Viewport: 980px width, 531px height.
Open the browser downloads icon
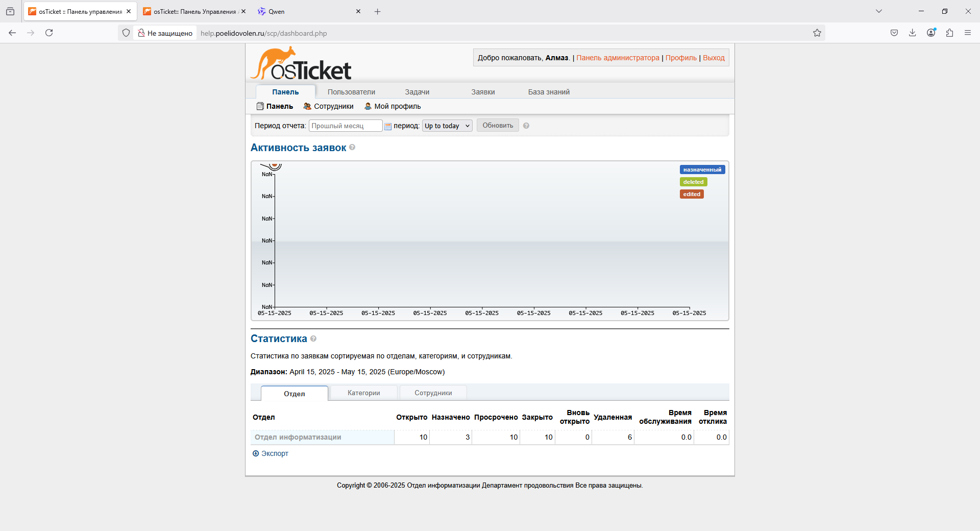(x=913, y=33)
